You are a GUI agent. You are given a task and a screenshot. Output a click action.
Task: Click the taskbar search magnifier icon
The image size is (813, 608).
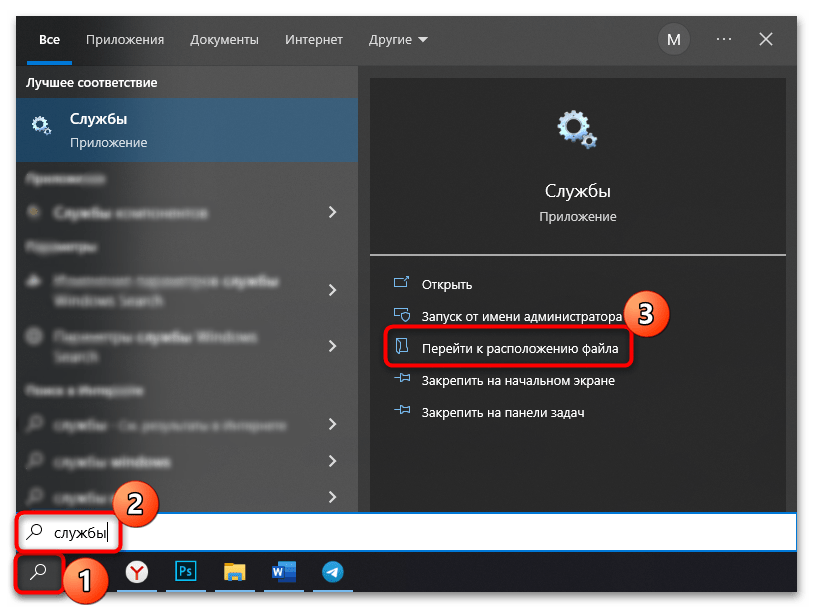tap(37, 571)
